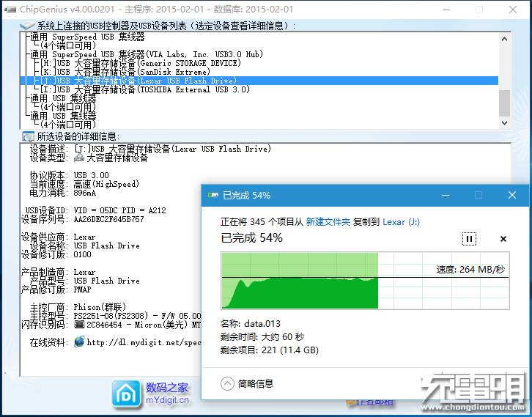Minimize the copy progress dialog

(x=446, y=195)
